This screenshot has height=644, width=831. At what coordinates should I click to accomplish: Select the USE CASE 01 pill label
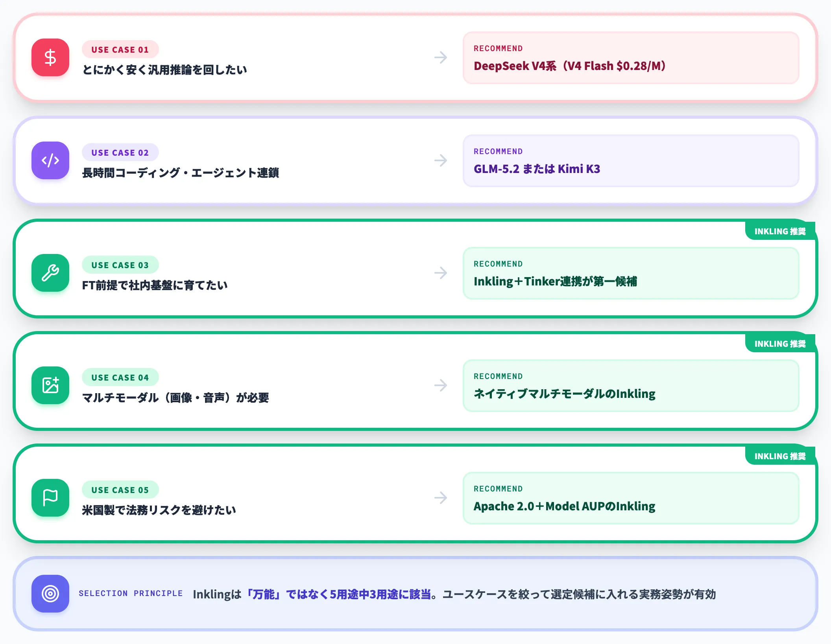click(120, 50)
